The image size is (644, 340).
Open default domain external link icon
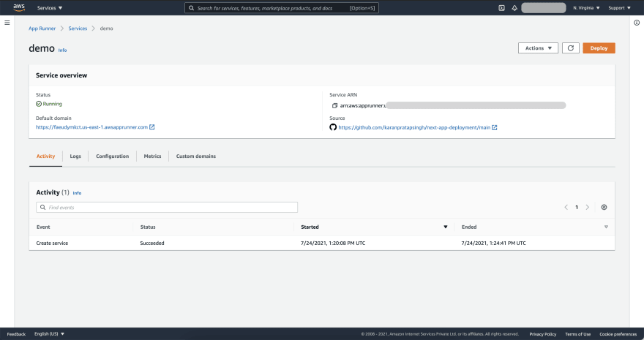(x=152, y=127)
